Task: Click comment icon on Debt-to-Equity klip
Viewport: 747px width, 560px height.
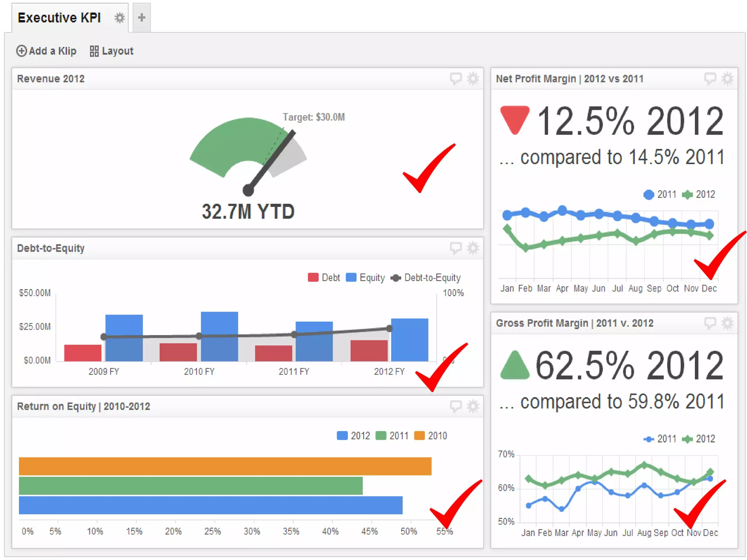Action: click(456, 248)
